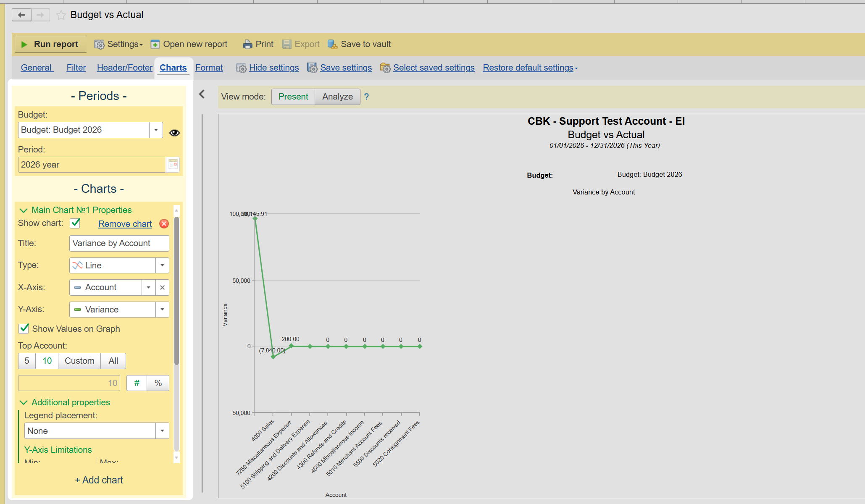This screenshot has height=504, width=865.
Task: Click the Run report play icon
Action: coord(24,45)
